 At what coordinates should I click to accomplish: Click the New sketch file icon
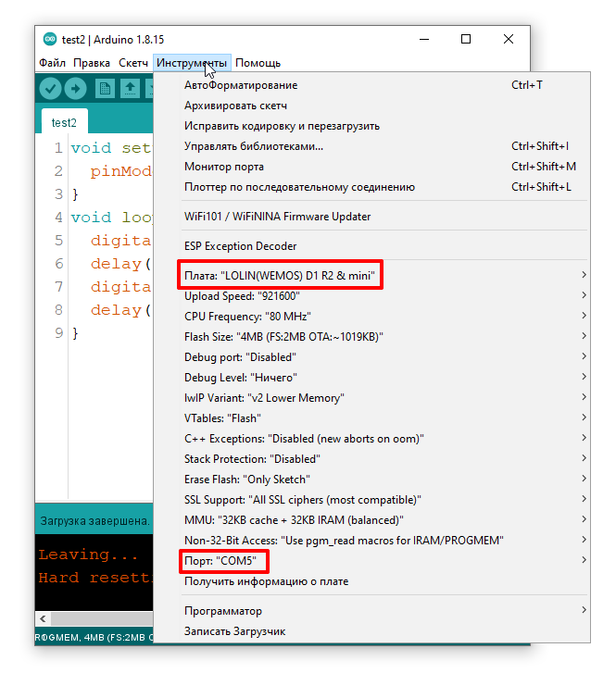(105, 89)
